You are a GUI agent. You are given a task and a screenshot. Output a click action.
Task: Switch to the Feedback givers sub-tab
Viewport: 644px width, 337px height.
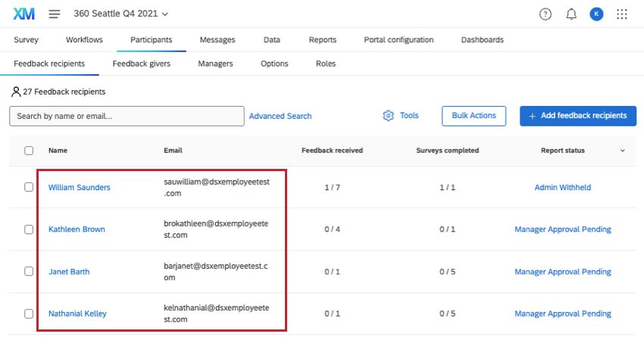(141, 64)
